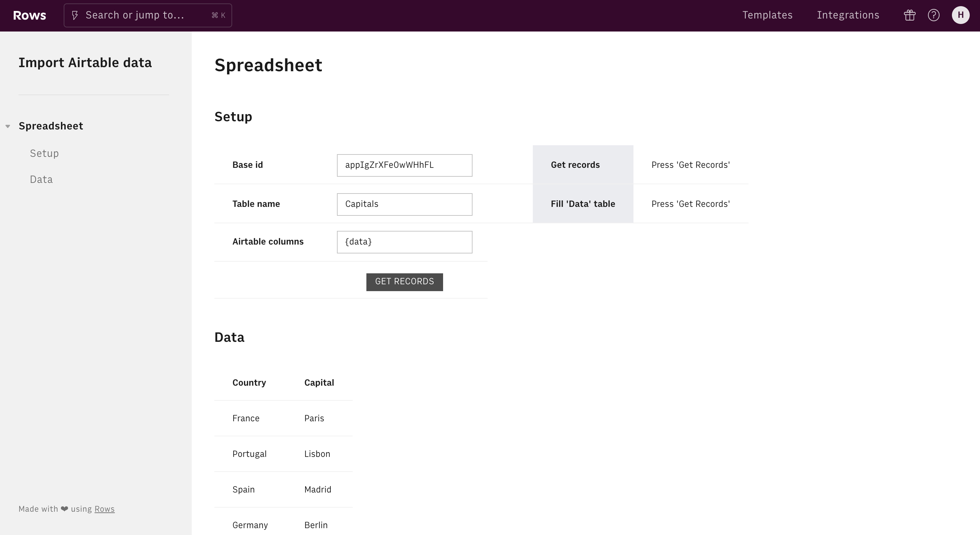Click the Data section heading
This screenshot has width=980, height=535.
[229, 337]
